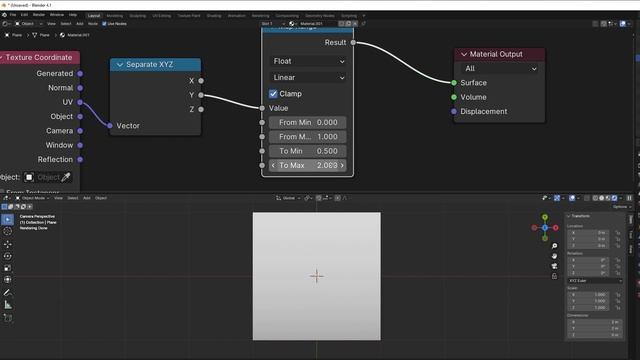Toggle viewport overlays icon
This screenshot has width=640, height=360.
coord(572,198)
